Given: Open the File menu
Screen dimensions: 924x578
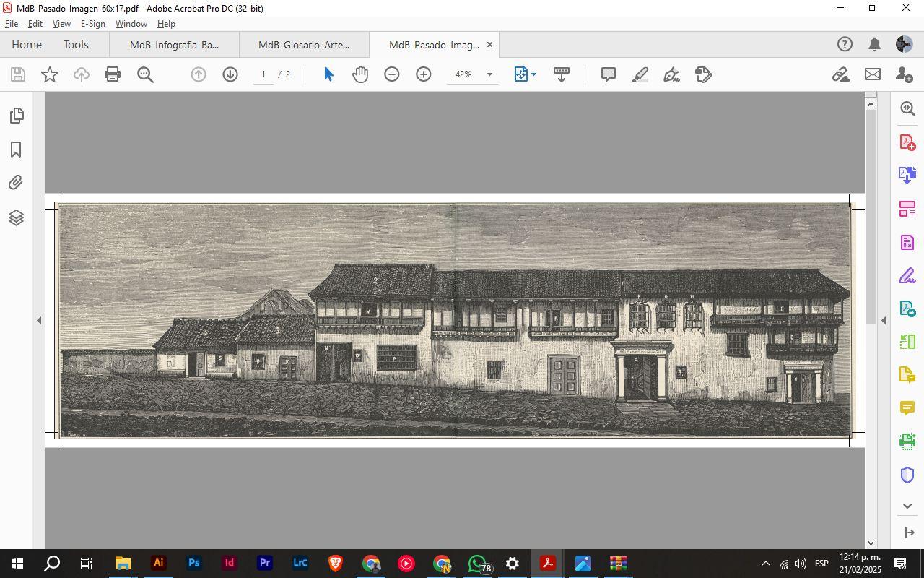Looking at the screenshot, I should click(x=12, y=24).
